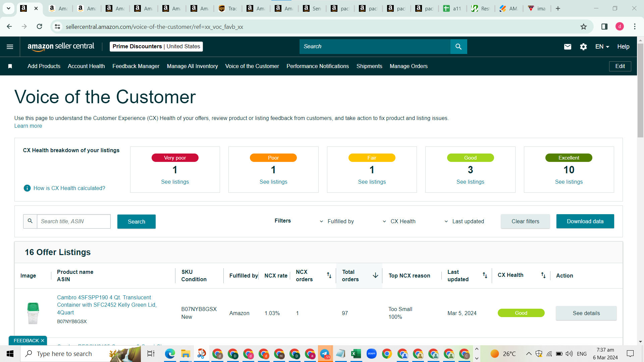
Task: See listings under Excellent
Action: pyautogui.click(x=569, y=182)
